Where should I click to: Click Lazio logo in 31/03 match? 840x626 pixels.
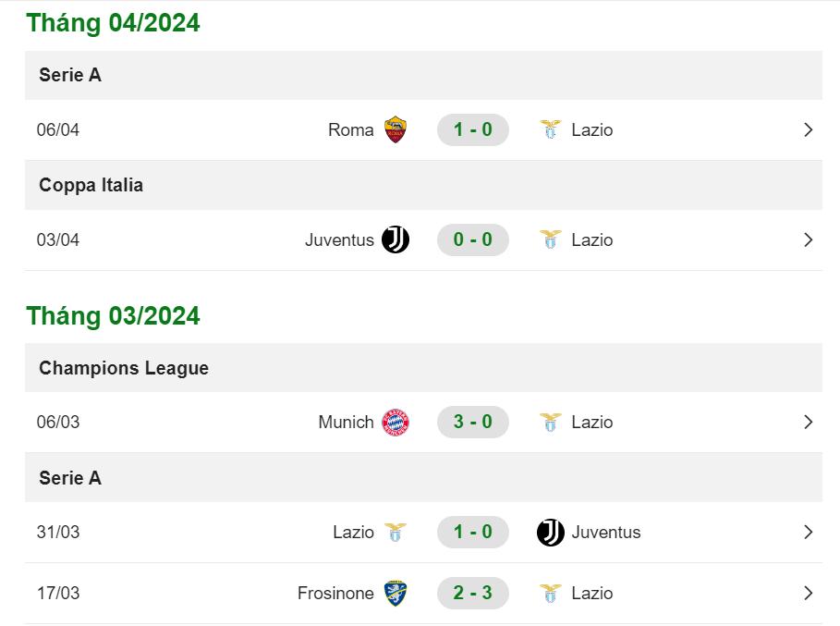coord(396,533)
